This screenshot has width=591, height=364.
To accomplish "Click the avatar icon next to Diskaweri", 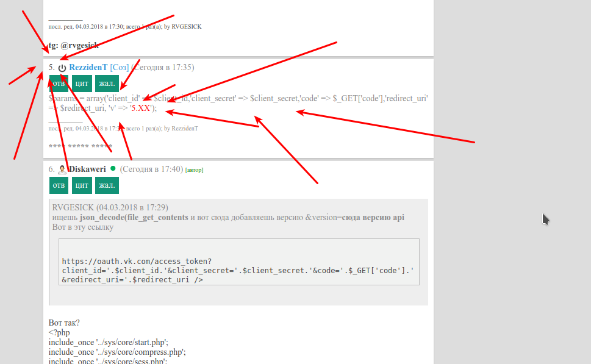I will [x=62, y=170].
